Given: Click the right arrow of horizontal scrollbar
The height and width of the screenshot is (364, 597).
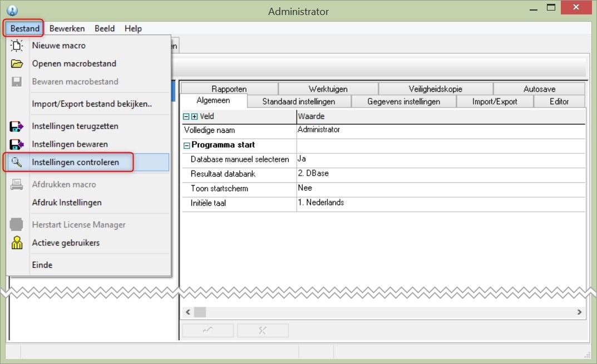Looking at the screenshot, I should tap(579, 312).
